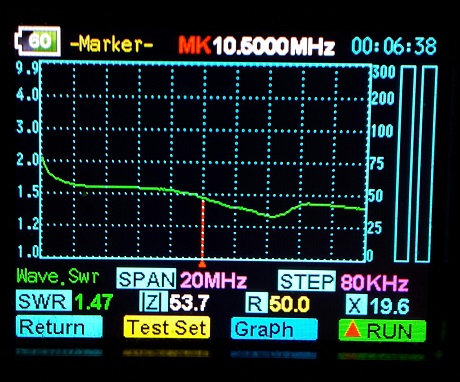Tap the 200 right axis label
This screenshot has height=382, width=460.
(383, 98)
